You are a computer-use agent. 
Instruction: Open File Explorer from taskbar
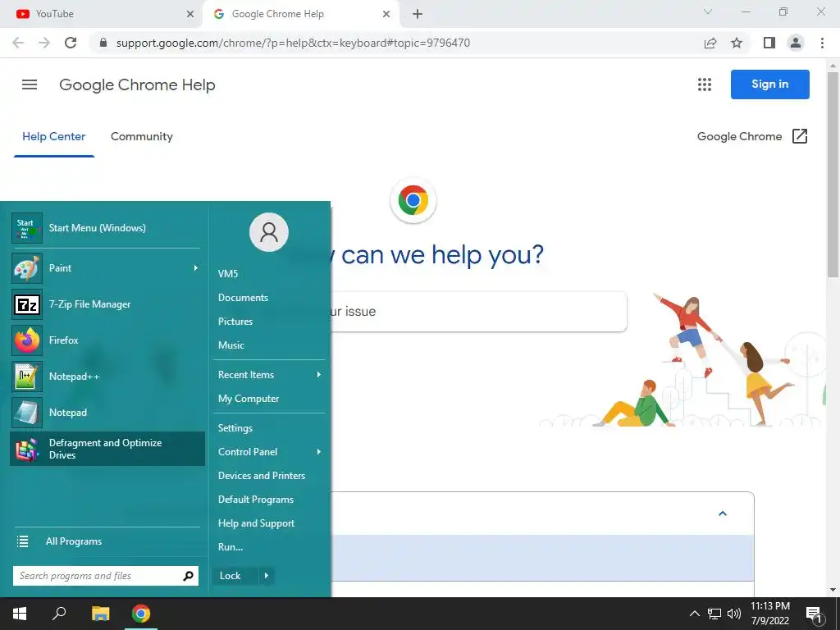pyautogui.click(x=100, y=614)
